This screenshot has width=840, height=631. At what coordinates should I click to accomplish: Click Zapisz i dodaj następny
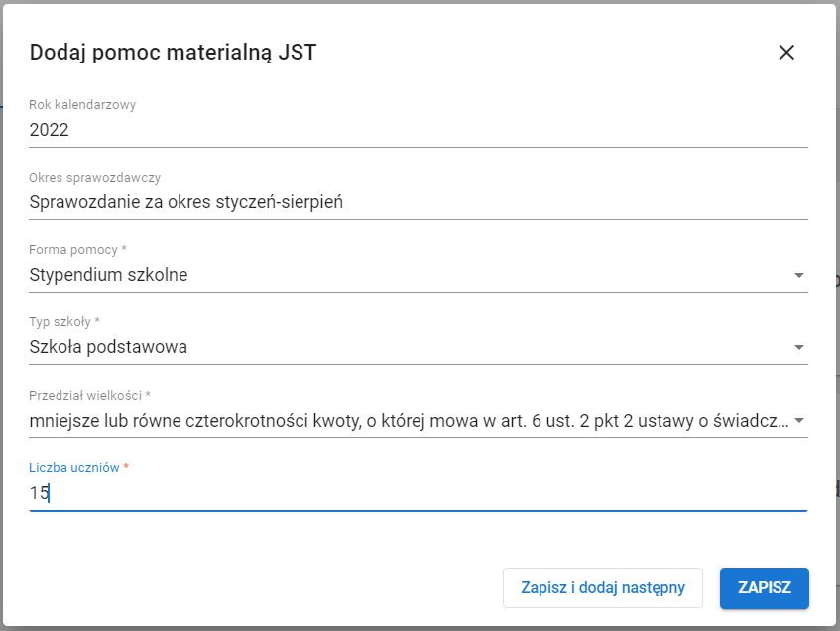[604, 588]
